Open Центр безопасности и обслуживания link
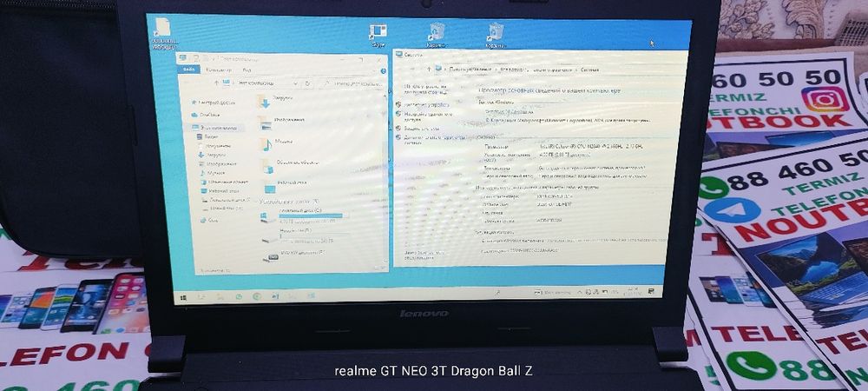The height and width of the screenshot is (391, 868). 424,255
